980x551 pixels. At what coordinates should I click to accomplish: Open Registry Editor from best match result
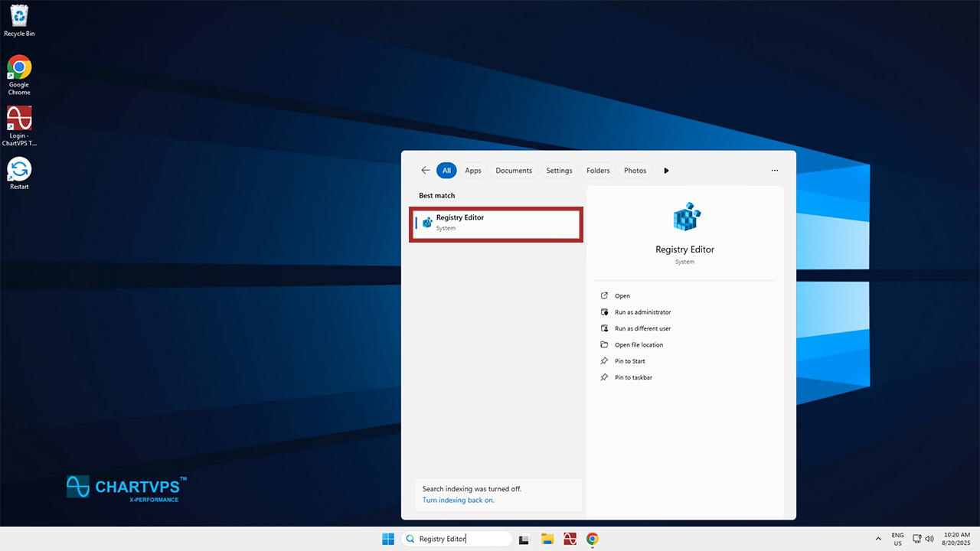pos(495,223)
